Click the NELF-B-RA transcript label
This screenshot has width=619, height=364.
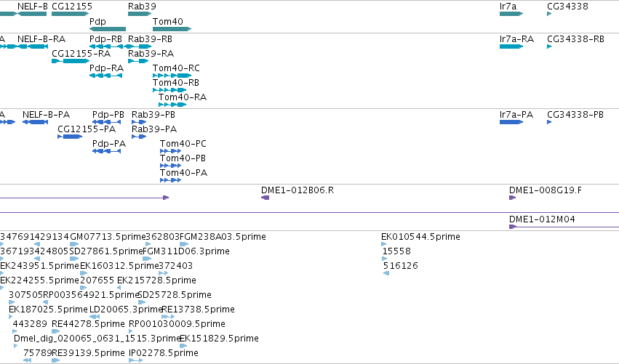41,39
